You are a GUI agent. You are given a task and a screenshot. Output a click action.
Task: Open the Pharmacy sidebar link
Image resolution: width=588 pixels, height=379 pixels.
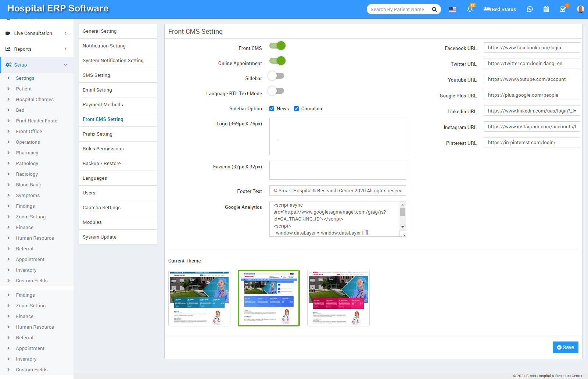[27, 153]
